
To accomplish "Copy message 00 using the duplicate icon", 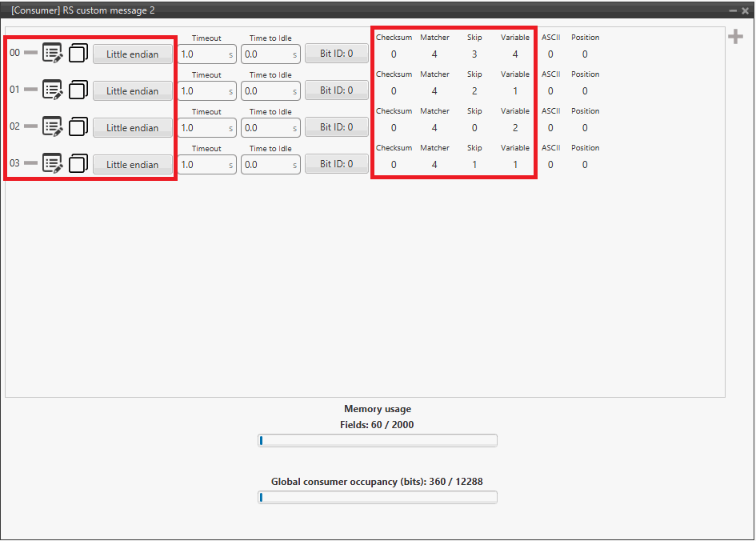I will pos(78,54).
